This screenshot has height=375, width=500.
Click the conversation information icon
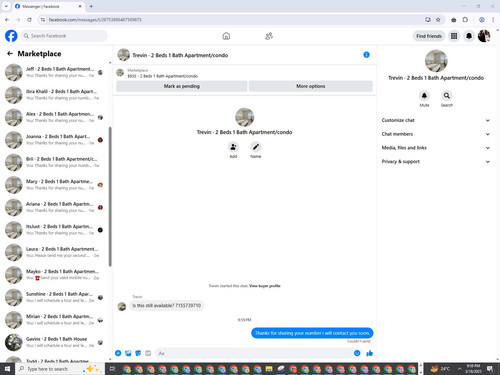[x=366, y=55]
